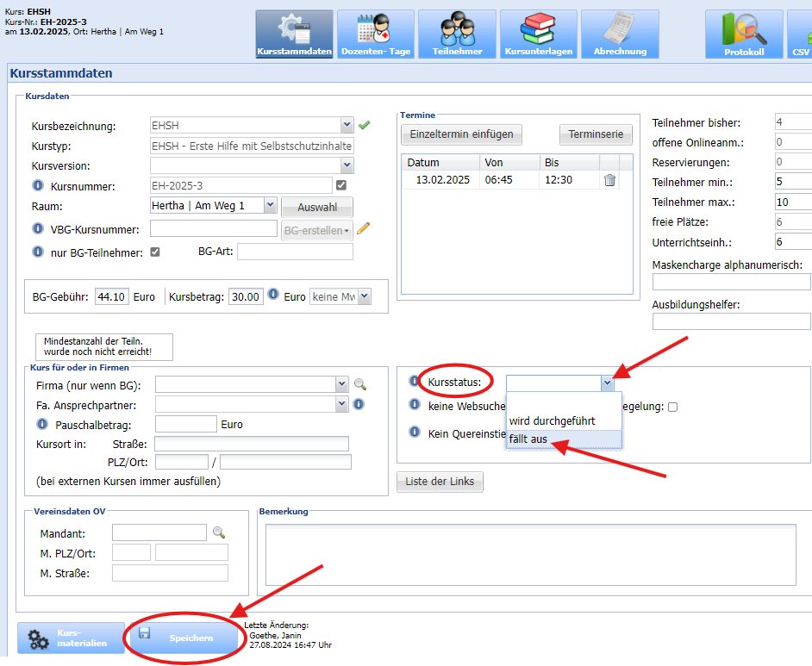Click Einzeltermin einfügen button

[x=461, y=134]
